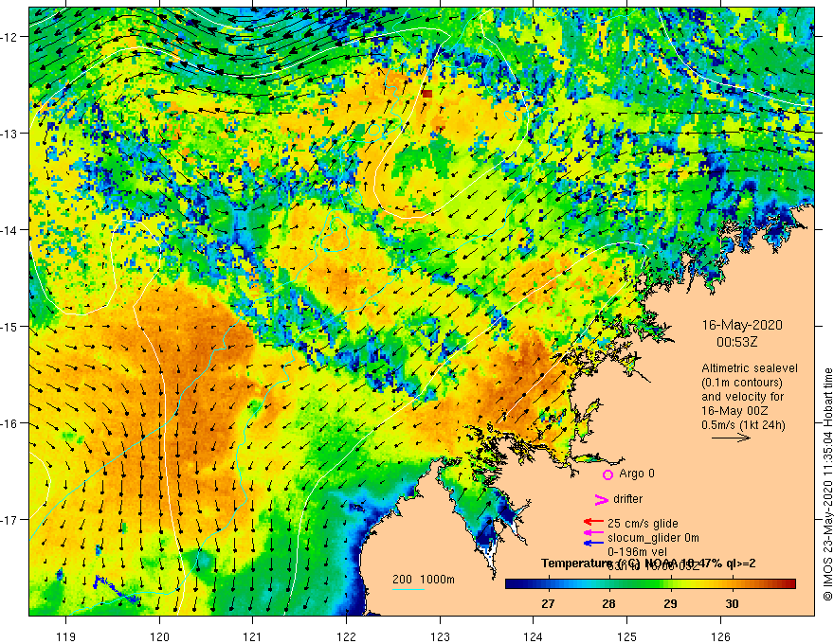The height and width of the screenshot is (644, 834).
Task: Click the cyan isobath legend line
Action: tap(408, 589)
